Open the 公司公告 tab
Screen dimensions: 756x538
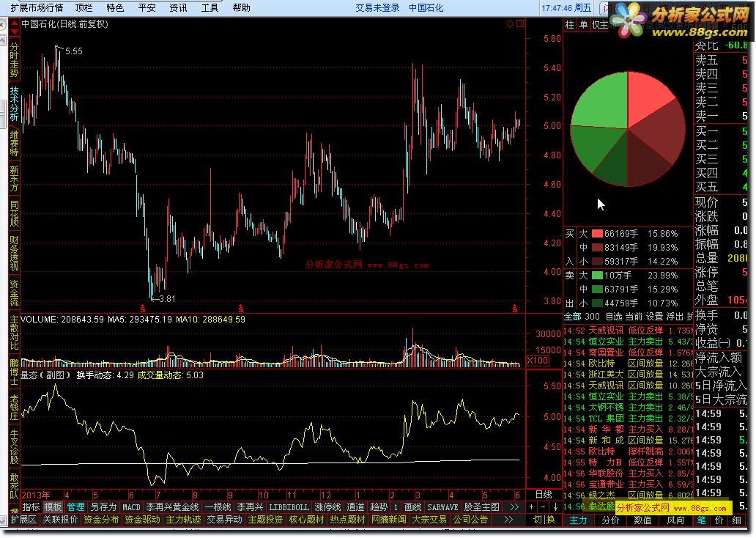pyautogui.click(x=470, y=520)
